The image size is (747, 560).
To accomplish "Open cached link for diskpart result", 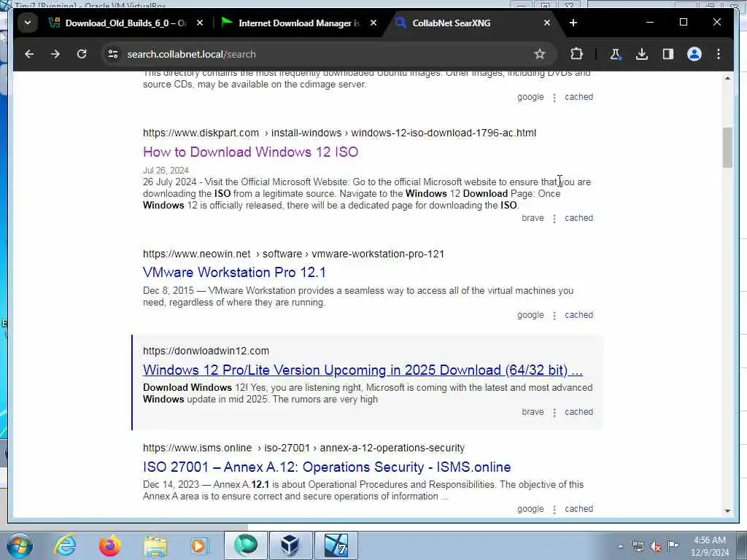I will click(578, 218).
